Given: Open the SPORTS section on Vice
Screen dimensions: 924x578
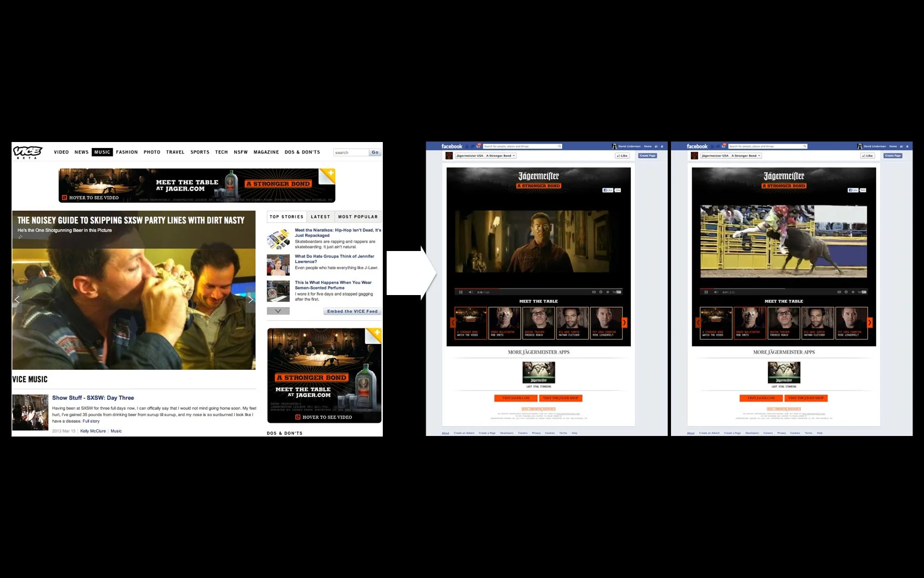Looking at the screenshot, I should tap(200, 152).
